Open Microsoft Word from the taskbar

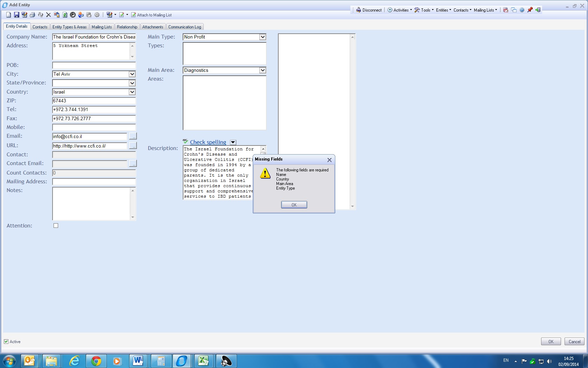coord(138,361)
